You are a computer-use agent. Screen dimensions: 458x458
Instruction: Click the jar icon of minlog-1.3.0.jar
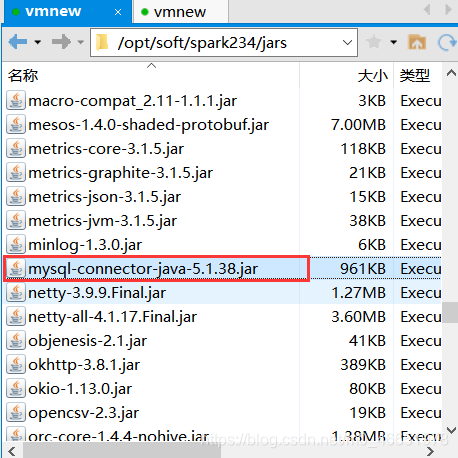(x=16, y=245)
